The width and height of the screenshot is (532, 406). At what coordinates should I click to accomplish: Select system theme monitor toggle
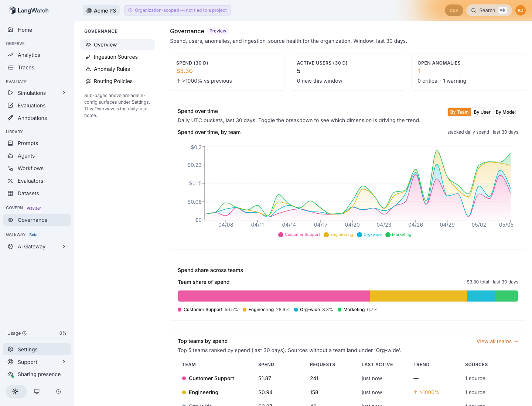[37, 392]
